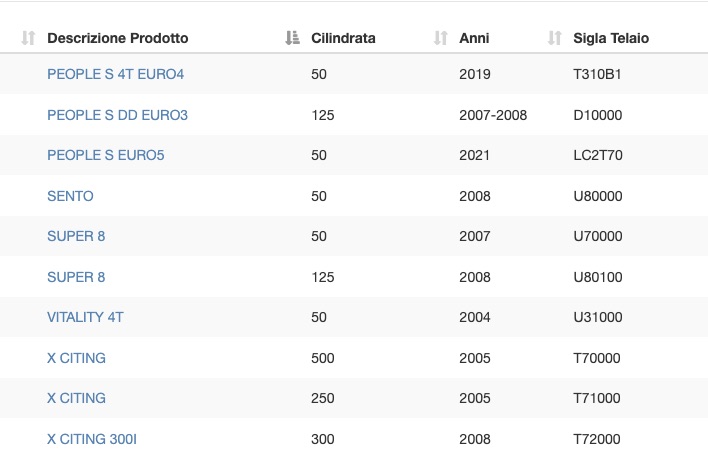Open SUPER 8 link with 125 cilindrata
This screenshot has height=466, width=708.
[76, 277]
